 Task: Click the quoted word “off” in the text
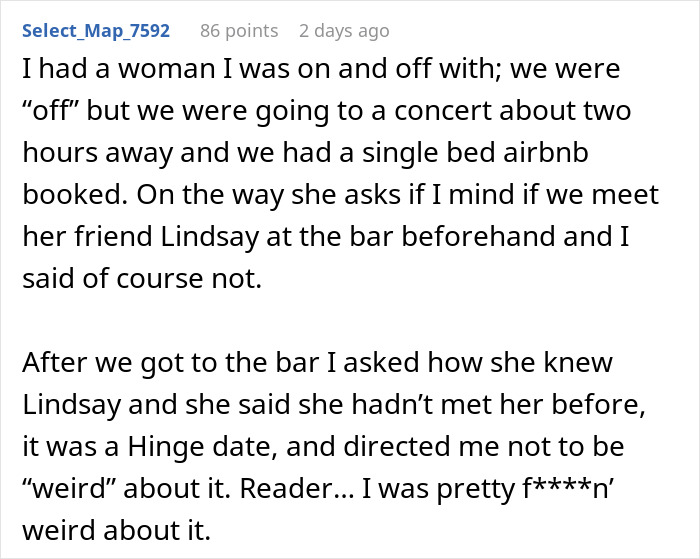click(x=54, y=110)
